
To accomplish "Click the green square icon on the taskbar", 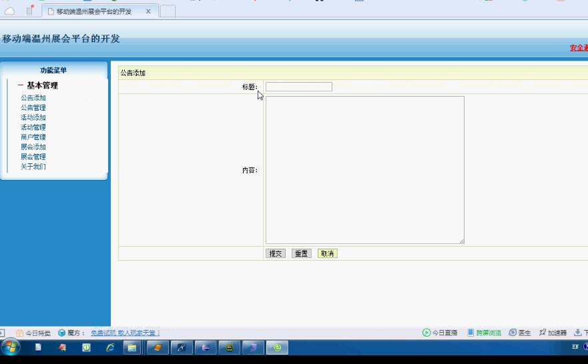I will click(86, 347).
